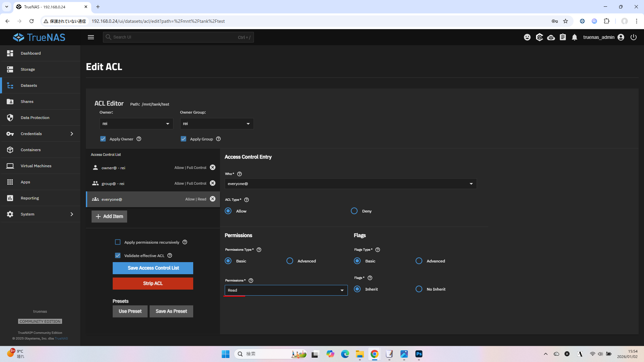Viewport: 644px width, 362px height.
Task: Open the Jobs clipboard icon
Action: pos(563,37)
